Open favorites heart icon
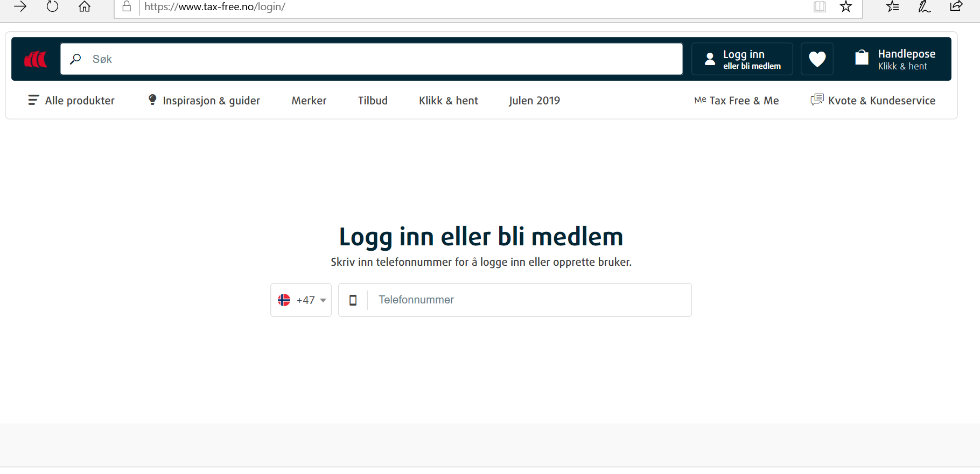Screen dimensions: 980x474 click(817, 59)
